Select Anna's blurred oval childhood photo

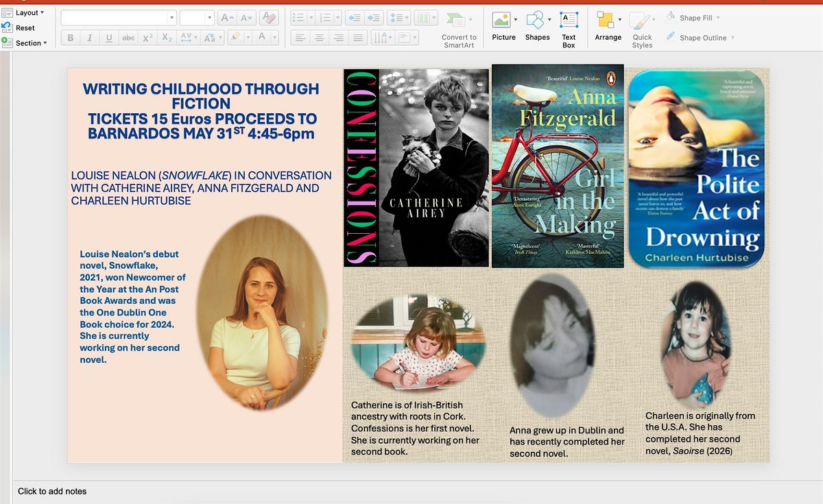[553, 345]
